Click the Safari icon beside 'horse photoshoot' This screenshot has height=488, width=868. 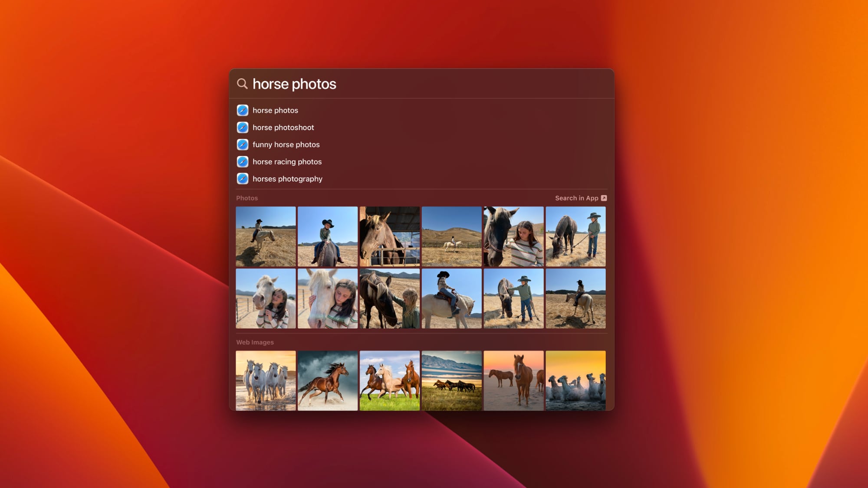243,128
